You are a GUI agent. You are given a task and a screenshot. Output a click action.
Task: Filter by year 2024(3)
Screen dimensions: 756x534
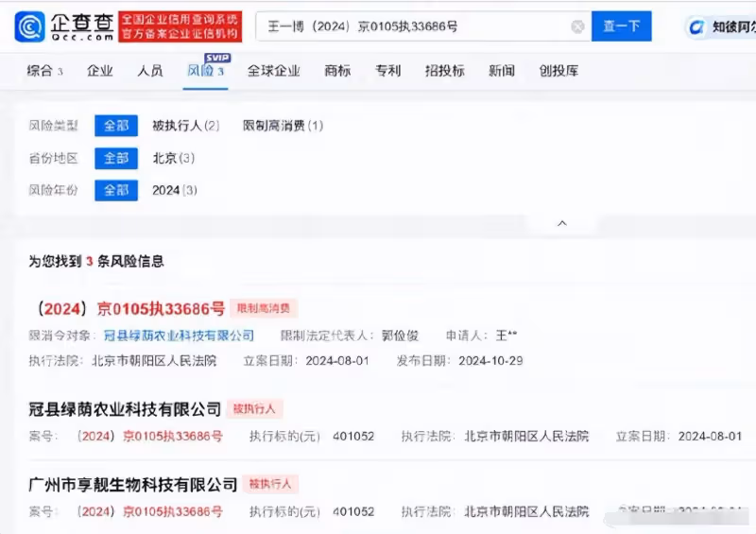[175, 190]
